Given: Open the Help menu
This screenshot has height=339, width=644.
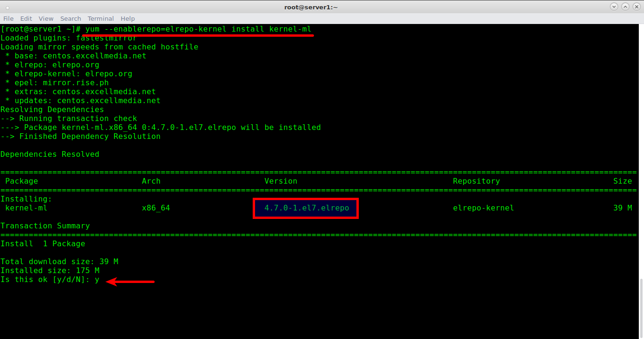Looking at the screenshot, I should (128, 18).
